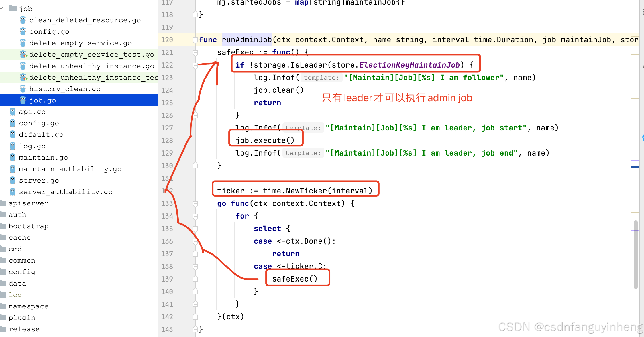
Task: Click folder icon of bootstrap directory
Action: pos(3,226)
